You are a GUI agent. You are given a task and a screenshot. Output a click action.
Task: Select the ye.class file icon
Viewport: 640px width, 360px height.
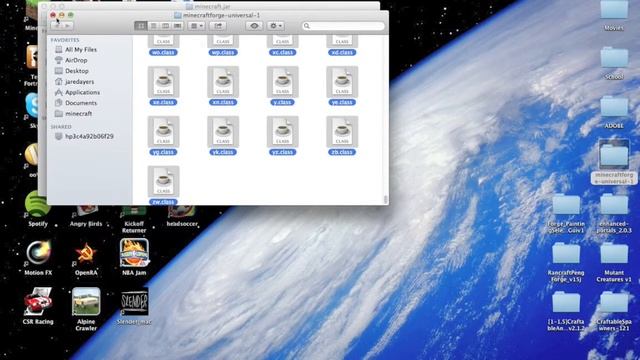tap(342, 82)
